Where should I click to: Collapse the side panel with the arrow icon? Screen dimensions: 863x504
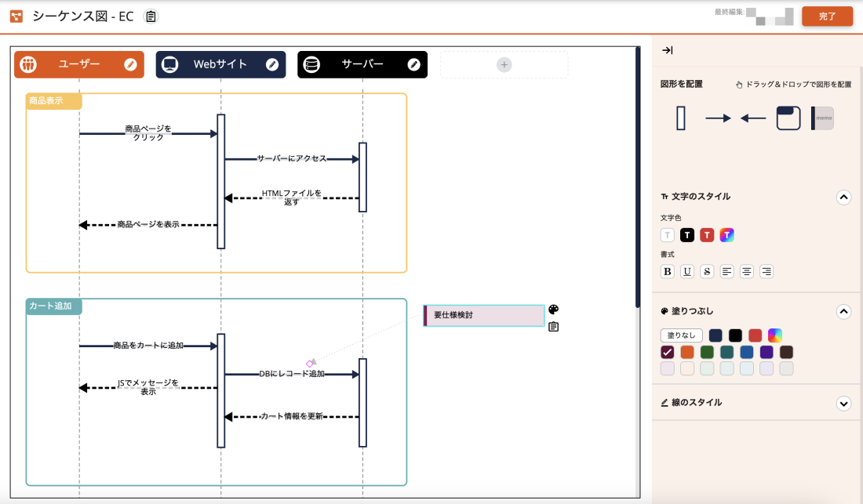(x=667, y=51)
